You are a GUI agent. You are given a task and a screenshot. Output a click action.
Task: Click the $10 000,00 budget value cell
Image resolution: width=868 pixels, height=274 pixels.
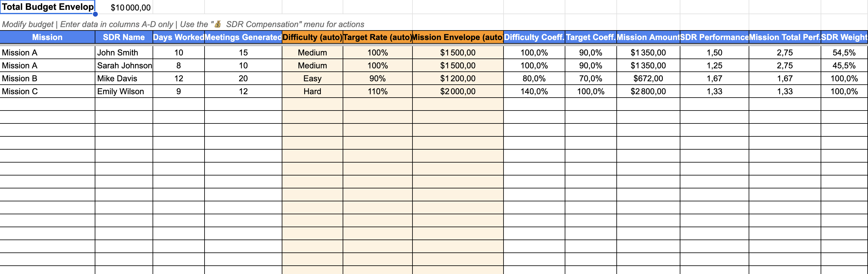point(131,7)
